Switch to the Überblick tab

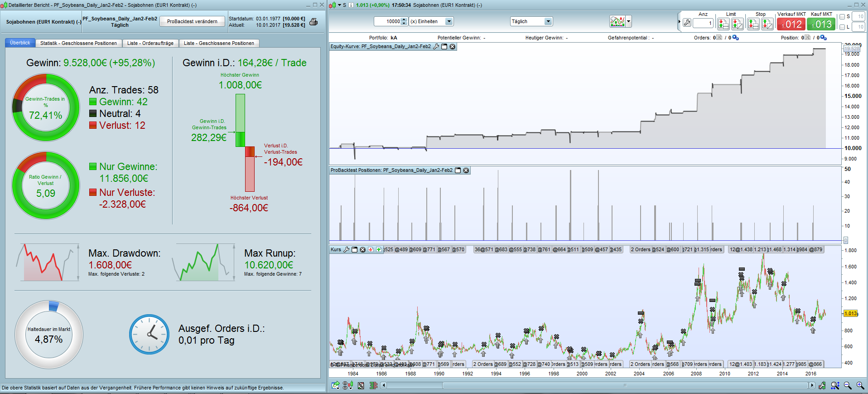click(20, 43)
